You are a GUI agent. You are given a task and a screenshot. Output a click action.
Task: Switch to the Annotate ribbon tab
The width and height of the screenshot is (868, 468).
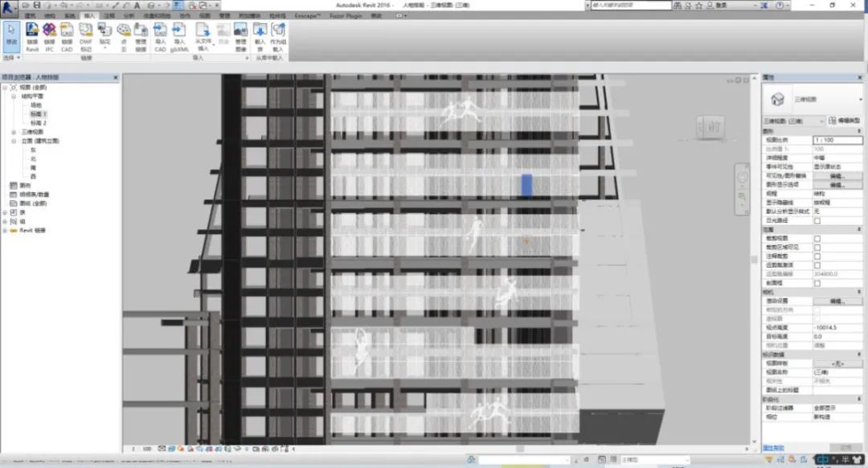point(109,16)
